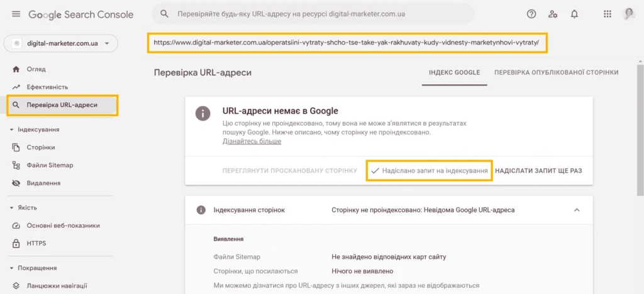Click НАДІСЛАТИ ЗАПИТ ЩЕ РАЗ button
This screenshot has width=644, height=294.
538,171
